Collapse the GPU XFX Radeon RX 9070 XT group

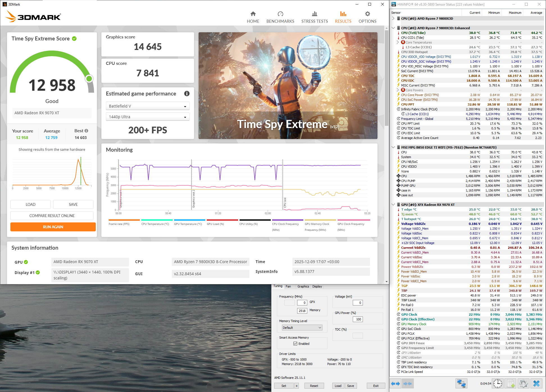(393, 205)
